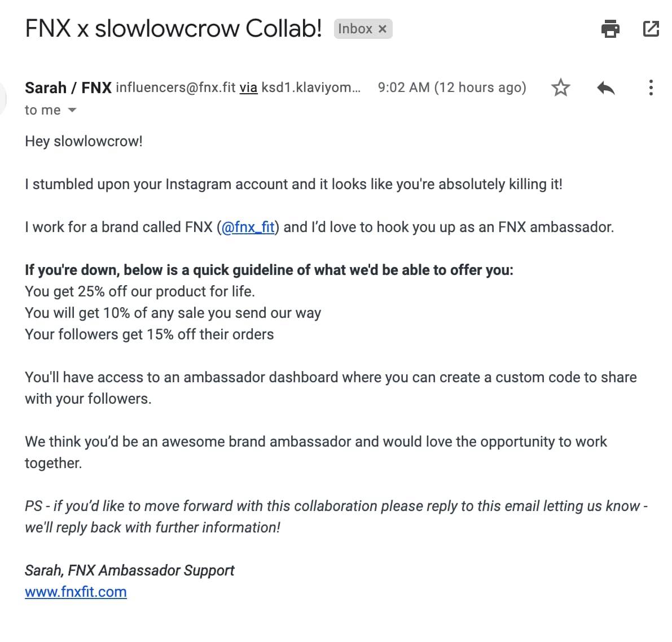Visit the www.fnxfit.com link
Viewport: 672px width, 642px height.
pos(76,592)
